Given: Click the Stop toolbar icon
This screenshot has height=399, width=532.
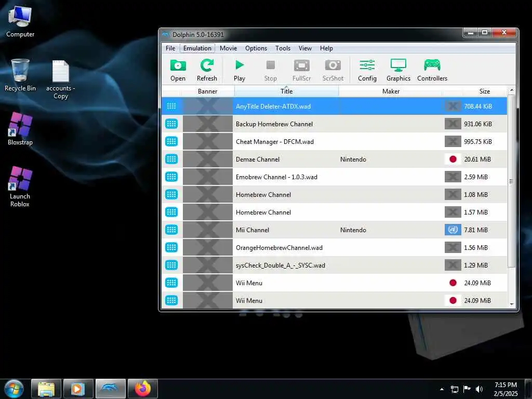Looking at the screenshot, I should [270, 70].
